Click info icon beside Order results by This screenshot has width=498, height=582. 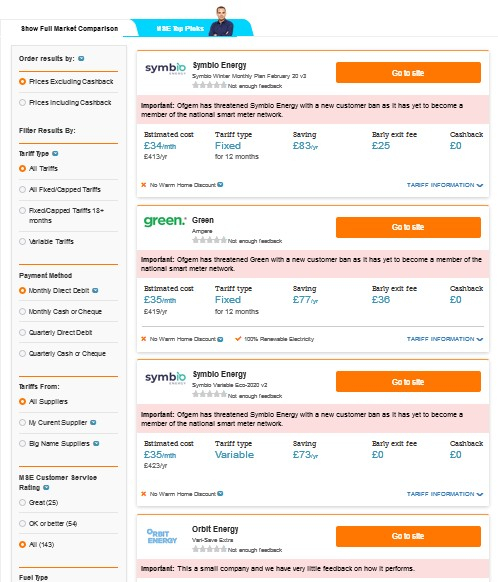tap(81, 59)
